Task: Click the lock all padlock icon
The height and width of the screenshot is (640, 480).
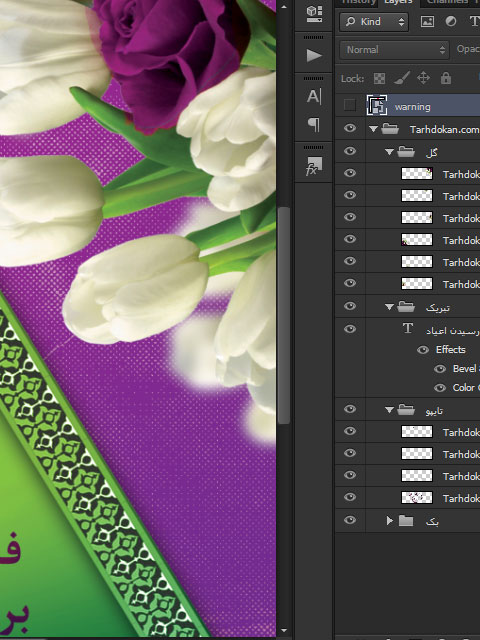Action: (446, 78)
